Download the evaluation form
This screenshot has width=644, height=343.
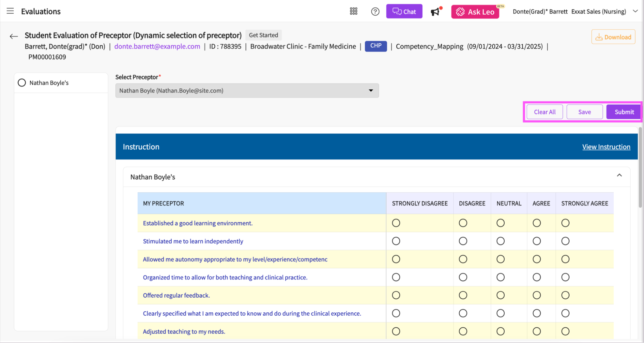tap(613, 37)
